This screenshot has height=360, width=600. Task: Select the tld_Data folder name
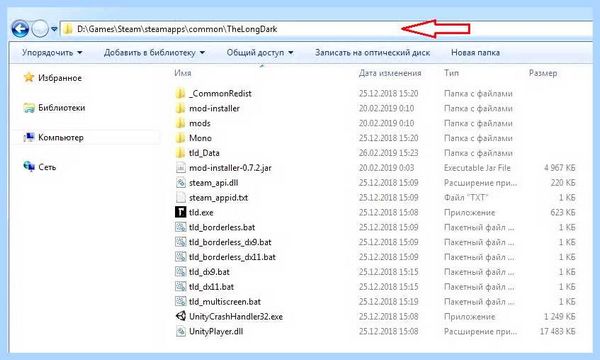[204, 153]
